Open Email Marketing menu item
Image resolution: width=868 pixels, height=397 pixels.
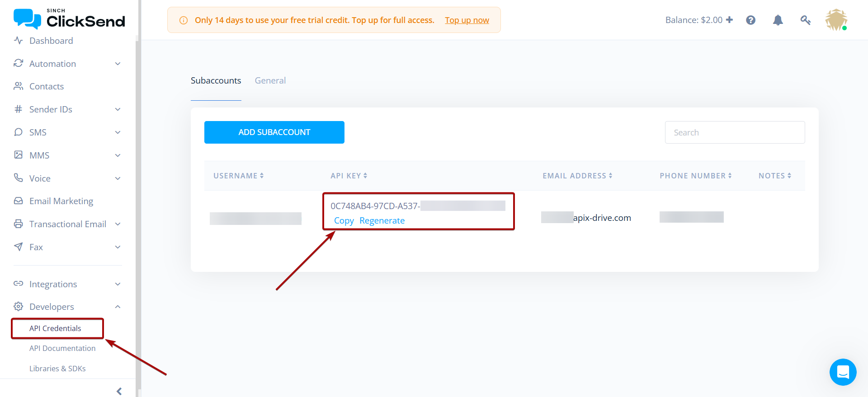[61, 201]
